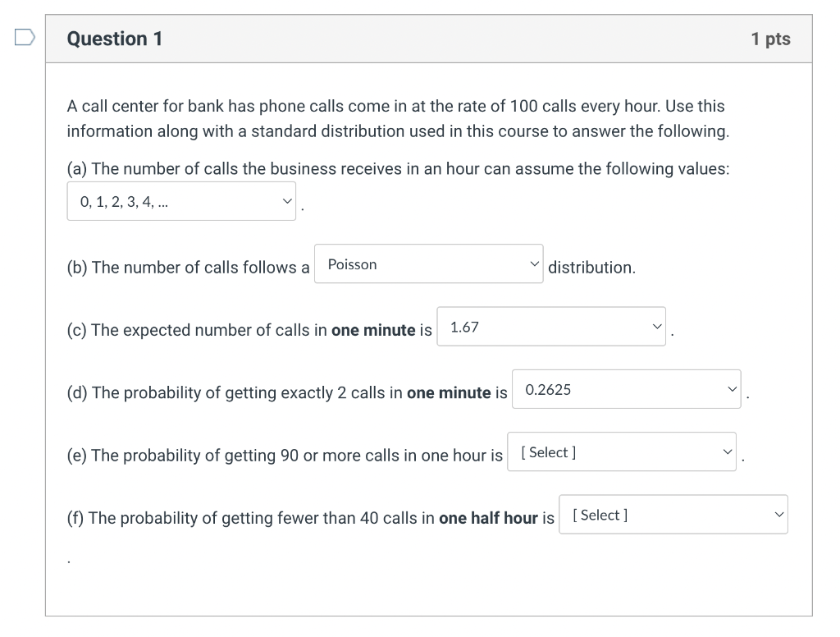Viewport: 840px width, 637px height.
Task: Click the intro paragraph about call center
Action: (398, 118)
